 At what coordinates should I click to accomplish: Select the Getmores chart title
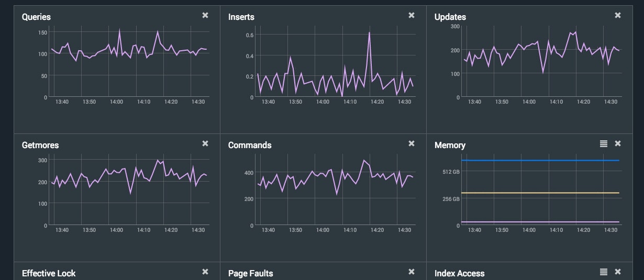click(x=40, y=145)
